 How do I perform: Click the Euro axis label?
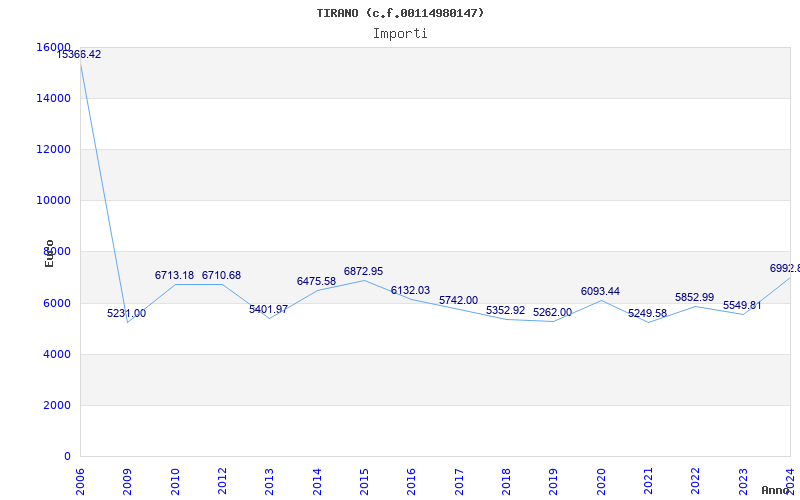49,253
